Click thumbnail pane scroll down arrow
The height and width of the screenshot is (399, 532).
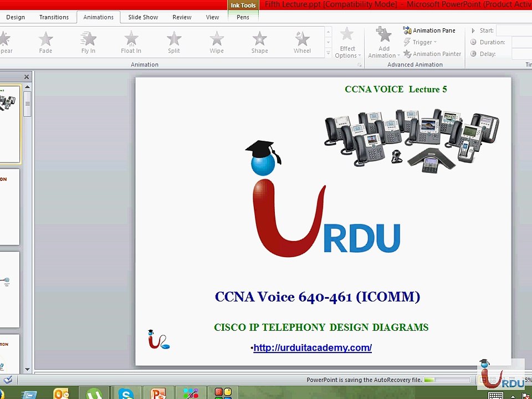pyautogui.click(x=27, y=370)
